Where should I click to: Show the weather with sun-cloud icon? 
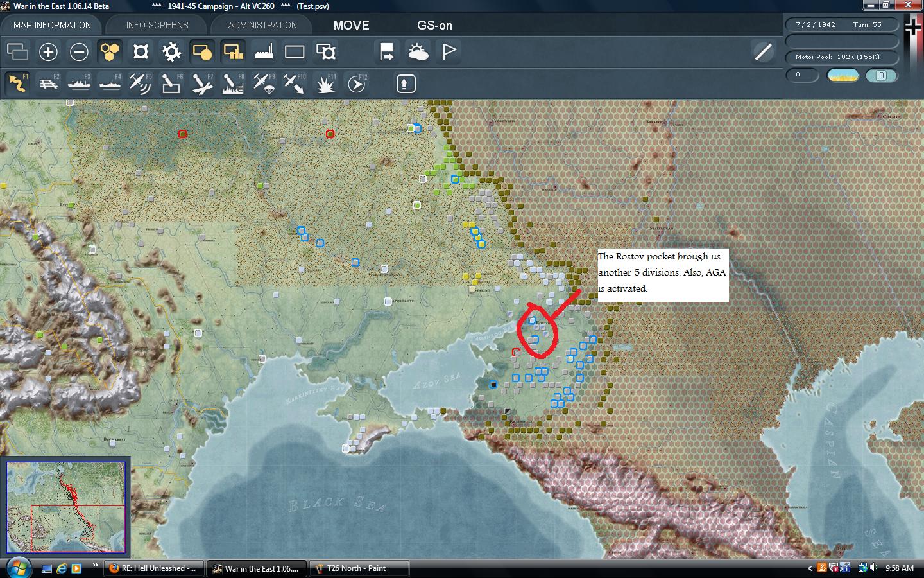[x=418, y=52]
